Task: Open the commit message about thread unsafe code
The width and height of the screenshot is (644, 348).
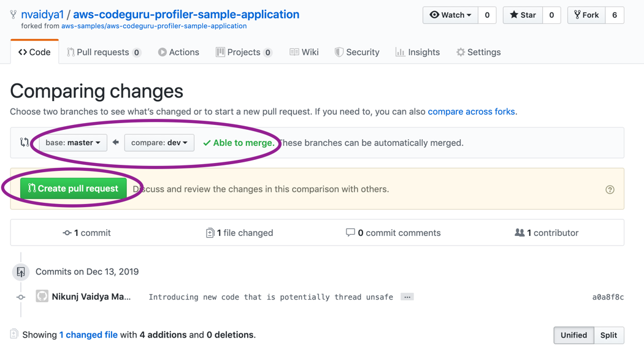Action: (270, 297)
